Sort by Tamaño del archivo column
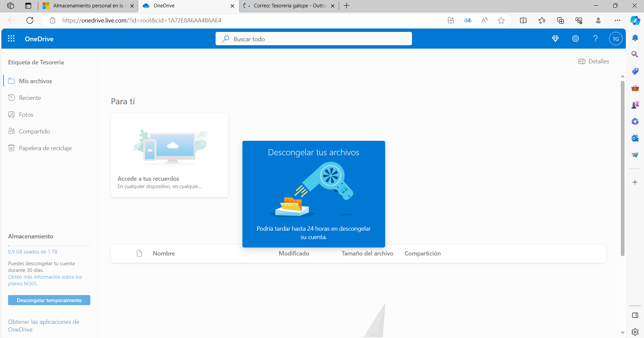644x338 pixels. tap(367, 253)
